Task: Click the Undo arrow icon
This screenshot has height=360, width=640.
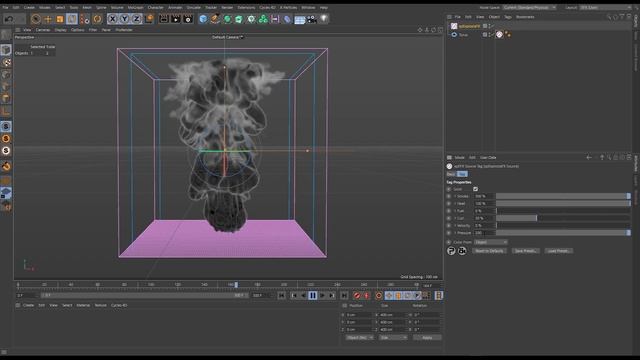Action: [x=9, y=19]
